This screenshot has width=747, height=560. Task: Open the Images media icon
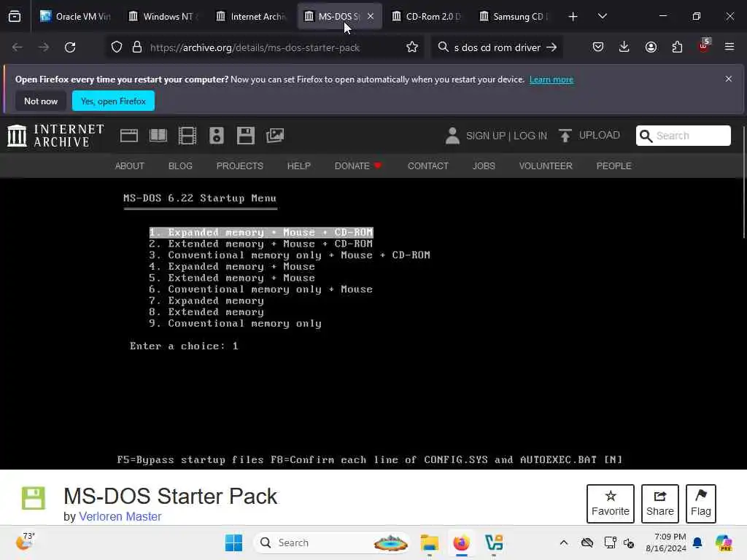[x=275, y=136]
